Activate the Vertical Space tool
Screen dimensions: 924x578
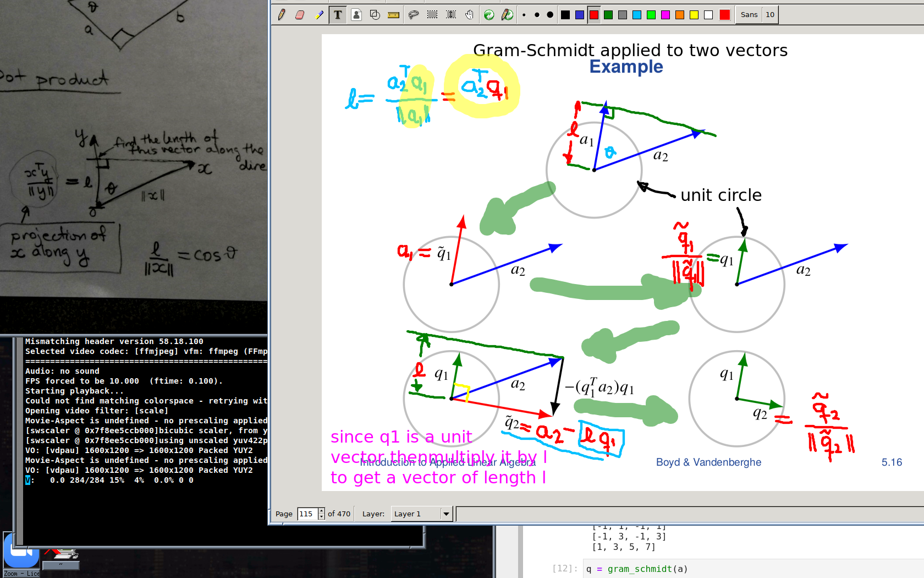pos(451,15)
